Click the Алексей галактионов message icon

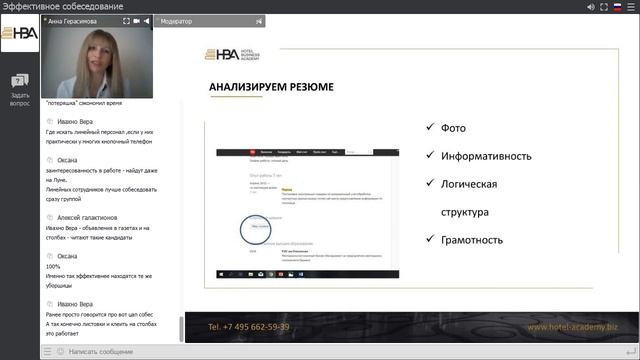pyautogui.click(x=50, y=217)
